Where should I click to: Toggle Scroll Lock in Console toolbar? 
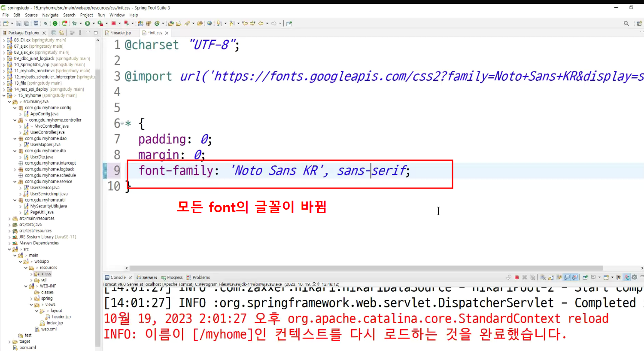pos(551,277)
